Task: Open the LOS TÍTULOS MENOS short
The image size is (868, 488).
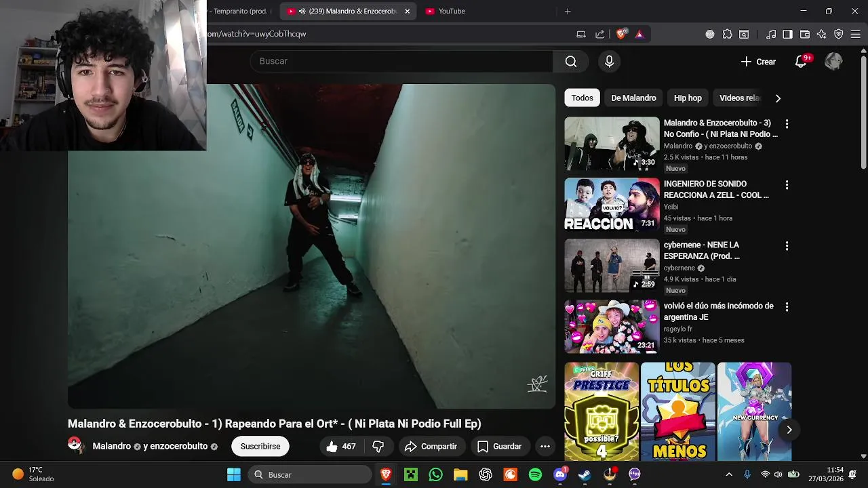Action: coord(678,411)
